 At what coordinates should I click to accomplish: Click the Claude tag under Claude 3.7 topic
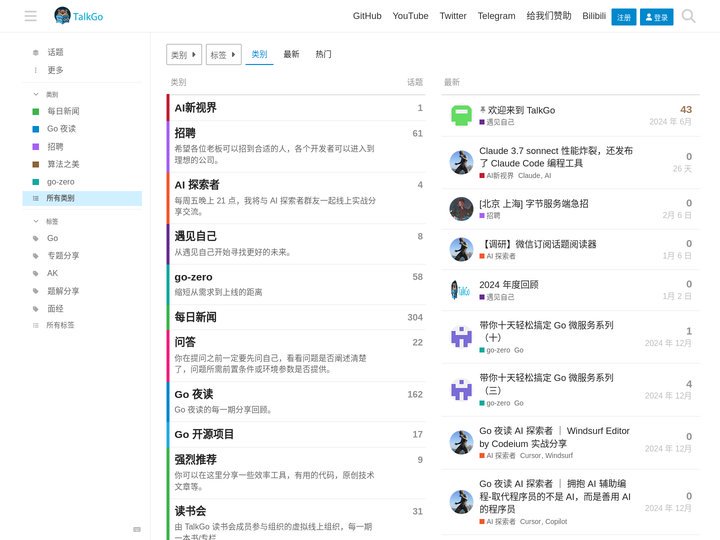(x=529, y=176)
